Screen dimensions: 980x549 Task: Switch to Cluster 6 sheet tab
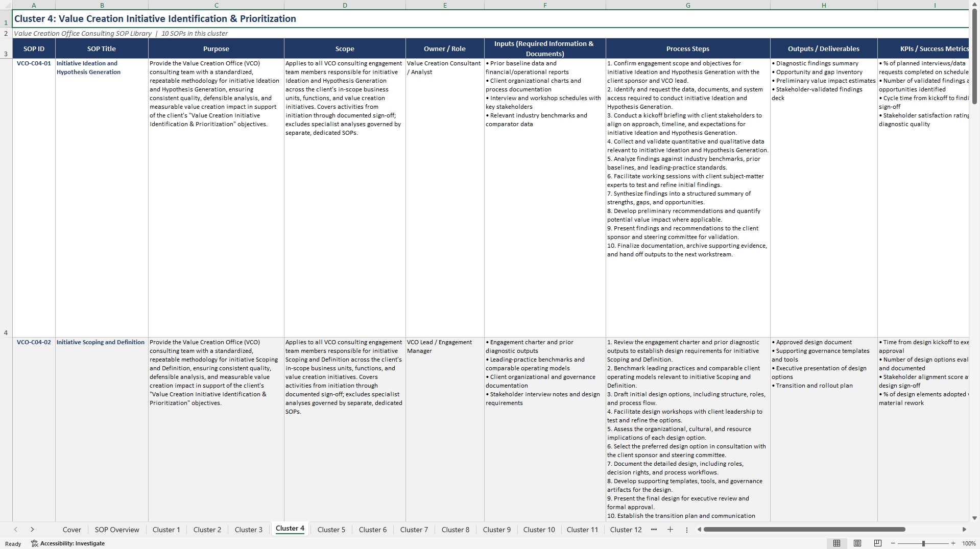click(x=373, y=530)
